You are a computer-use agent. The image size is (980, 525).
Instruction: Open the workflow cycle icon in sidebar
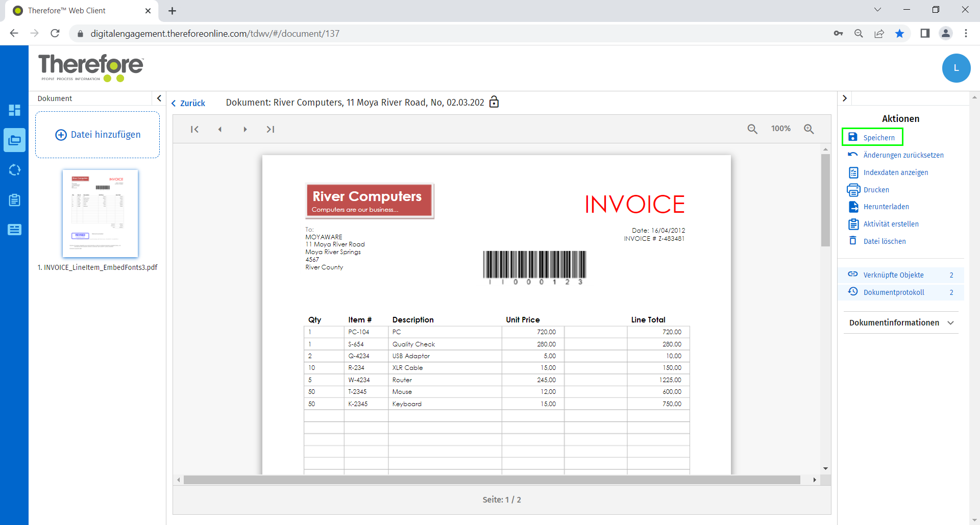(x=14, y=170)
